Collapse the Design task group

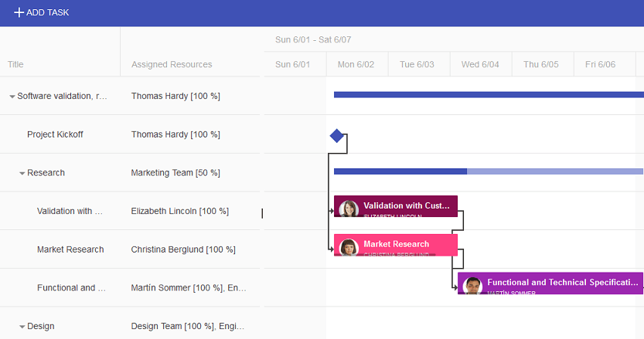(22, 327)
